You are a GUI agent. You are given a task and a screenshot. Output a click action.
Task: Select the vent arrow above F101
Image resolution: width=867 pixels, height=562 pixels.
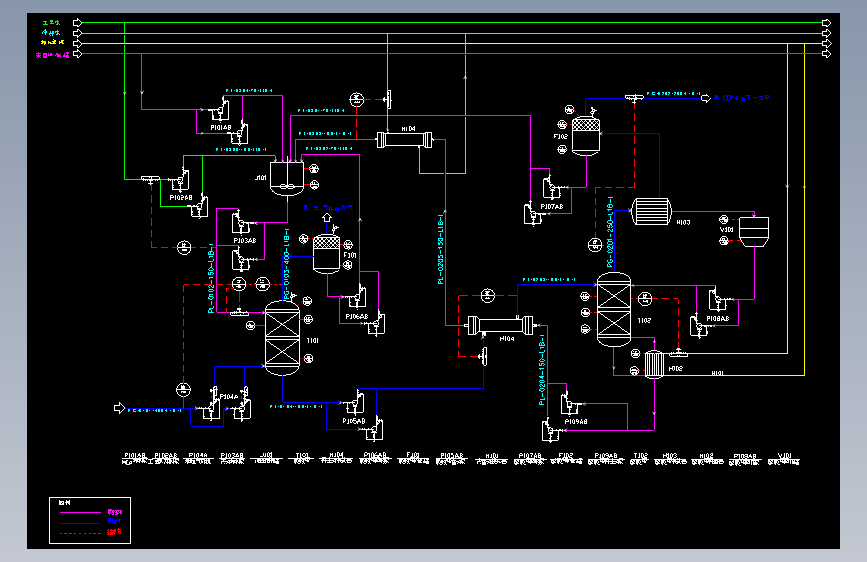click(x=327, y=217)
